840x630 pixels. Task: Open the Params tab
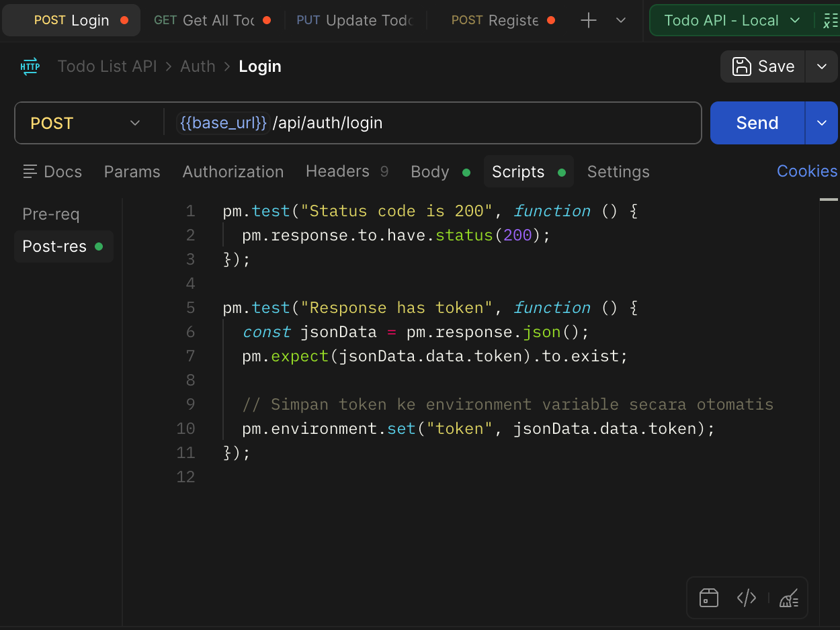132,172
